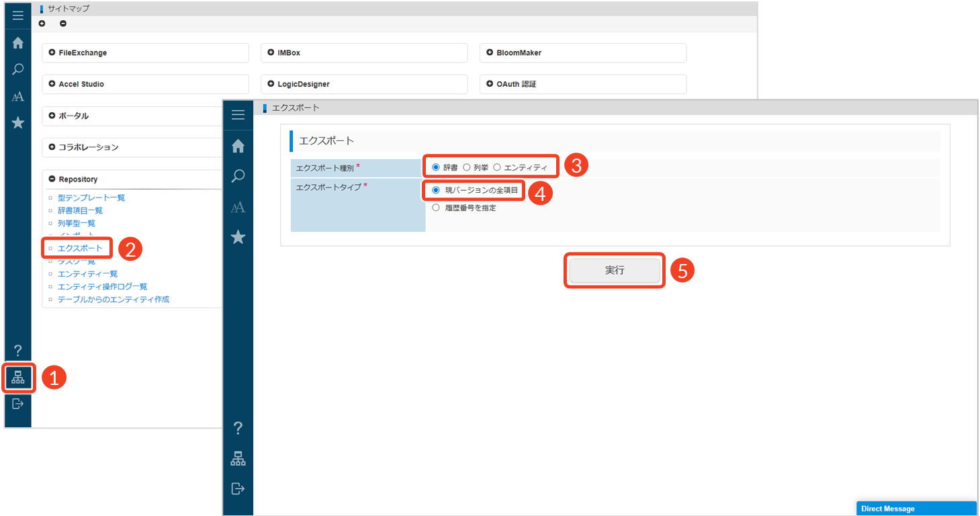This screenshot has height=516, width=980.
Task: Open the help question mark in the サイトマップ window sidebar
Action: [x=18, y=350]
